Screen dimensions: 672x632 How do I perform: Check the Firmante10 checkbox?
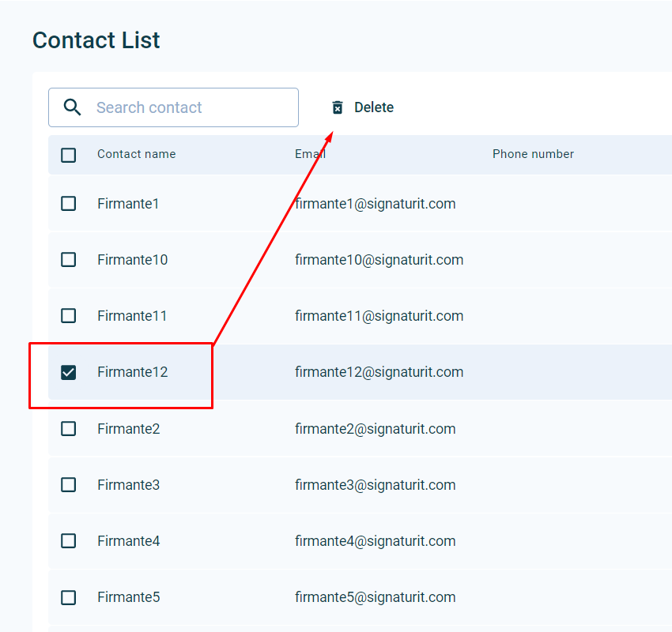pyautogui.click(x=69, y=260)
